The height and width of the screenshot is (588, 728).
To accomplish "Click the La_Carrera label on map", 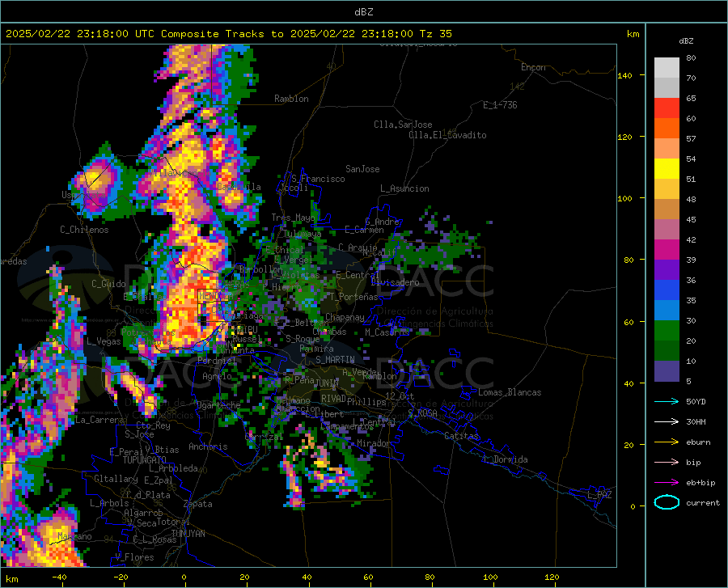I will click(x=99, y=420).
